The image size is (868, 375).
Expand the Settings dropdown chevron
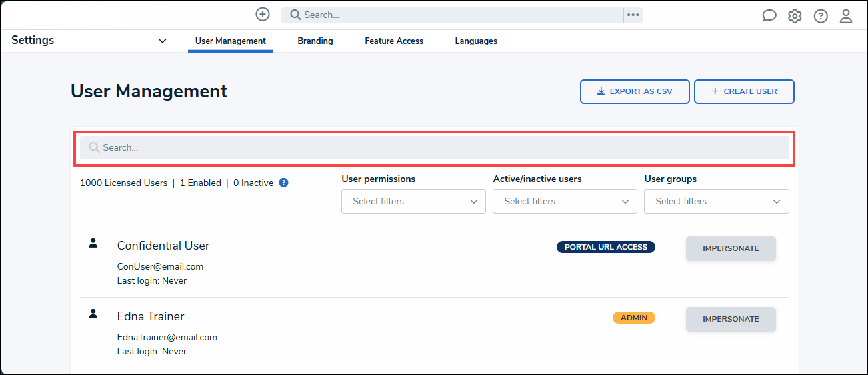click(x=162, y=41)
